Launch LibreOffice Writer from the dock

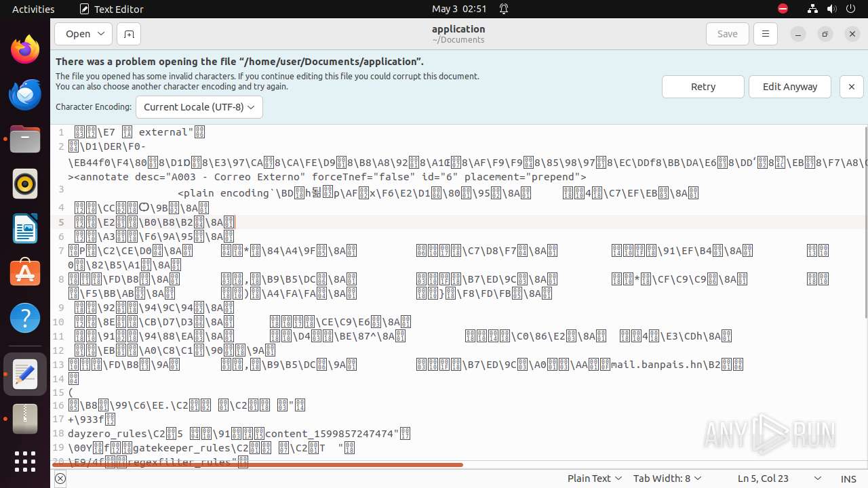point(25,228)
